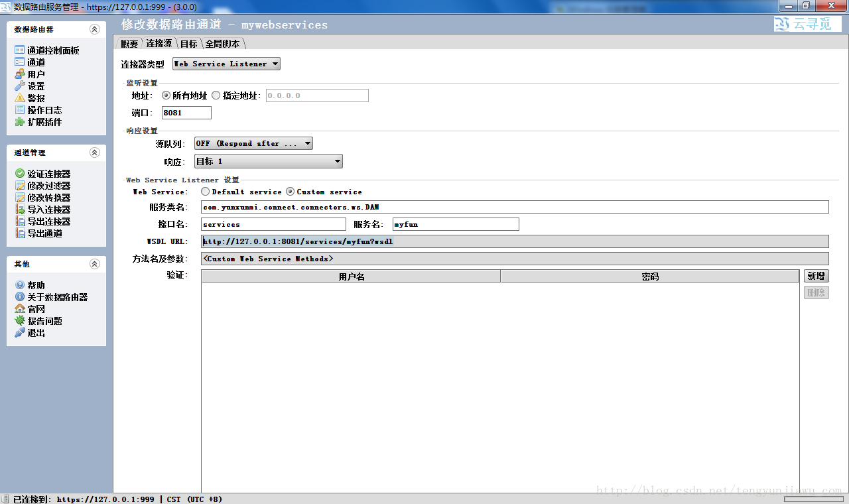This screenshot has height=504, width=849.
Task: Select the 所有地址 radio button
Action: click(166, 95)
